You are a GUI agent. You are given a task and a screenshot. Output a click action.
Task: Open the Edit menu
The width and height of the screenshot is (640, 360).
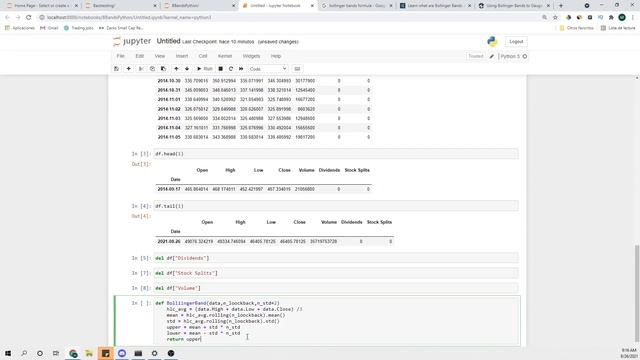140,56
